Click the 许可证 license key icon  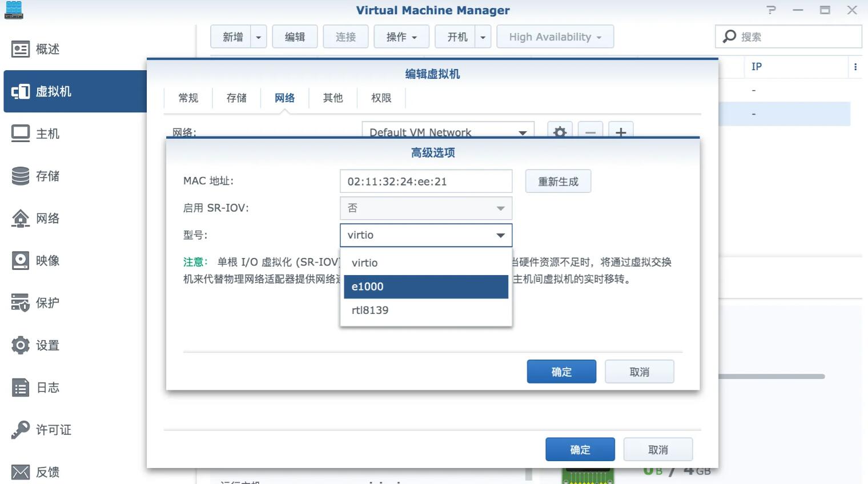pyautogui.click(x=21, y=430)
